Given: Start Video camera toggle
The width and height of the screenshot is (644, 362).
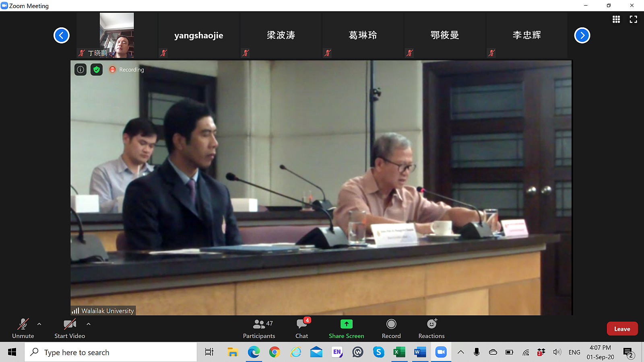Looking at the screenshot, I should point(70,329).
